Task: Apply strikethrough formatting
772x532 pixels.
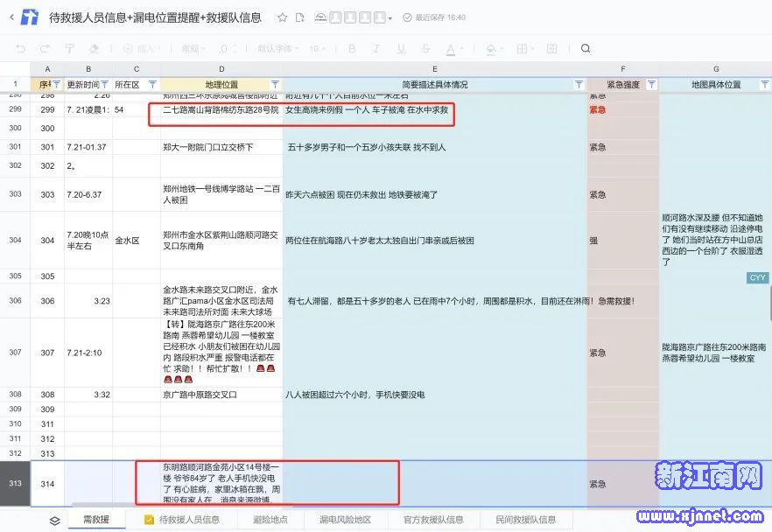Action: click(x=426, y=48)
